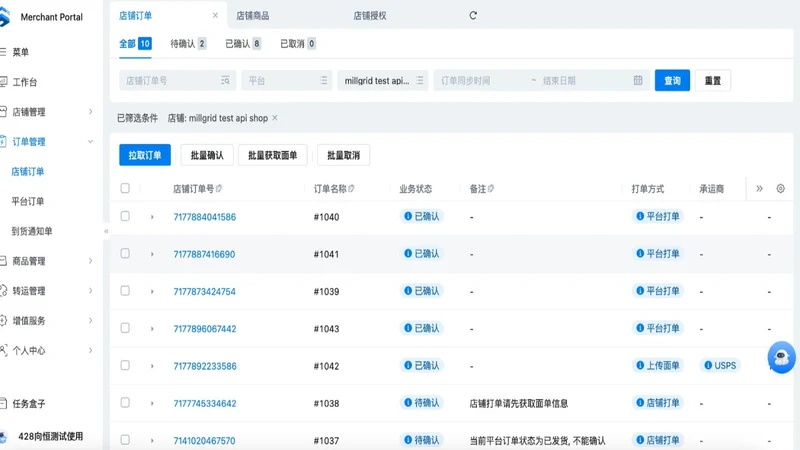
Task: Click the list icon in shop filter
Action: [419, 80]
